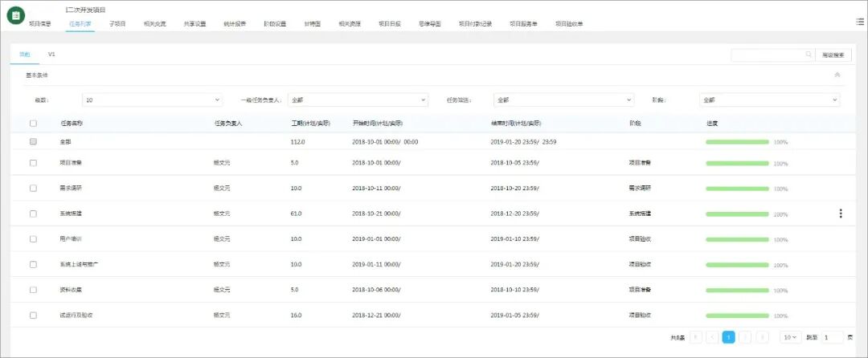Select the checkbox of the 2019-01-01 task row
Screen dimensions: 868x358
(33, 238)
